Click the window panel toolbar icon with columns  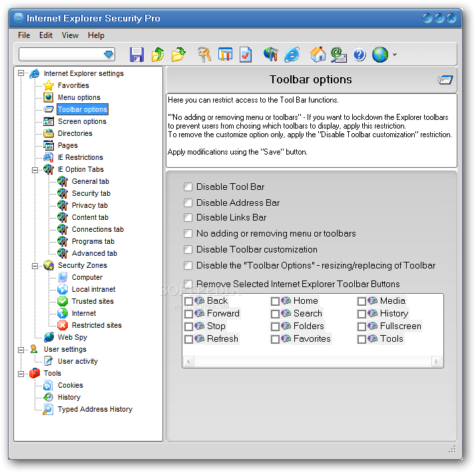pos(225,55)
